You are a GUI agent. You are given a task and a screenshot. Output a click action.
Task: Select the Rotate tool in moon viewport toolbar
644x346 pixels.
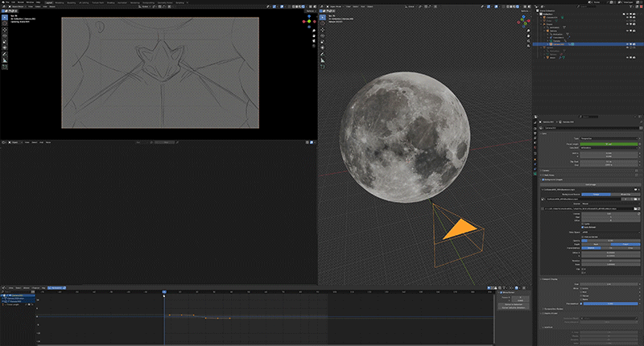323,35
